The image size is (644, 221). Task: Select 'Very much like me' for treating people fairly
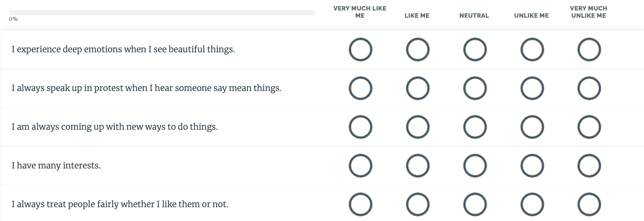[x=360, y=204]
